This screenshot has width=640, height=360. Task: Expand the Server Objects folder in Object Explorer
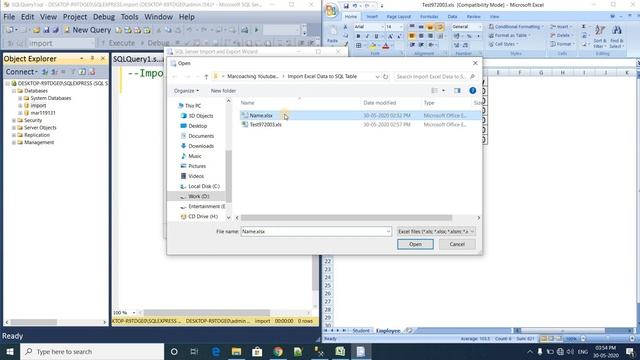click(x=14, y=128)
